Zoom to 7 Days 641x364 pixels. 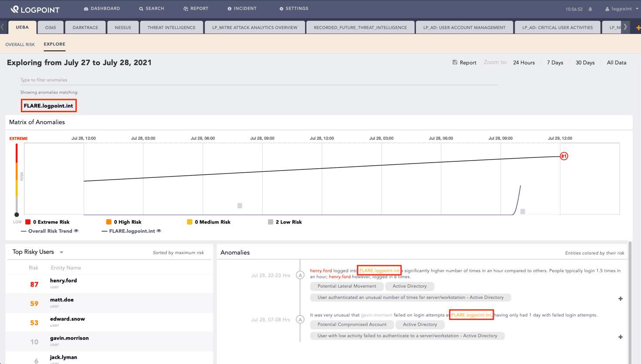555,63
